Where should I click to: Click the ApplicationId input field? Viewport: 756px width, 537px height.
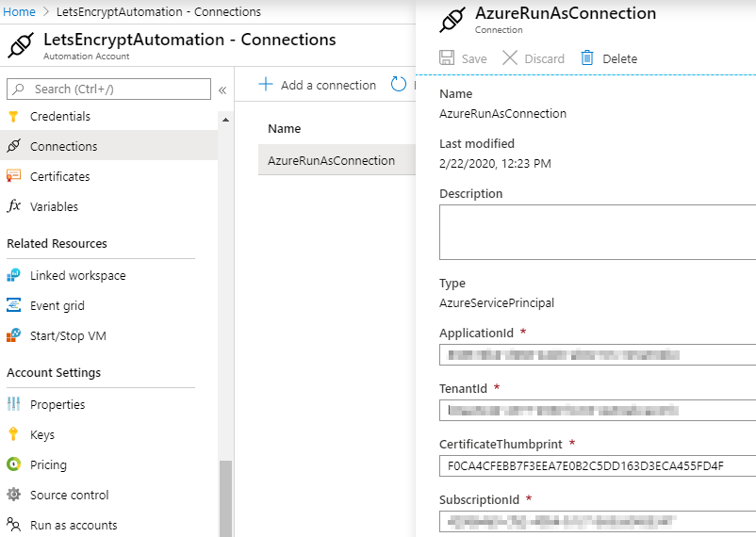[598, 355]
